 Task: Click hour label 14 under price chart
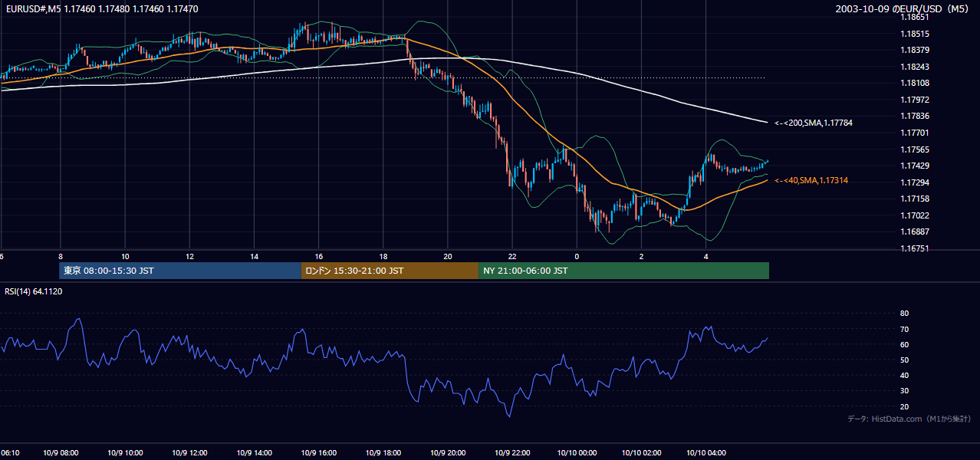tap(254, 256)
